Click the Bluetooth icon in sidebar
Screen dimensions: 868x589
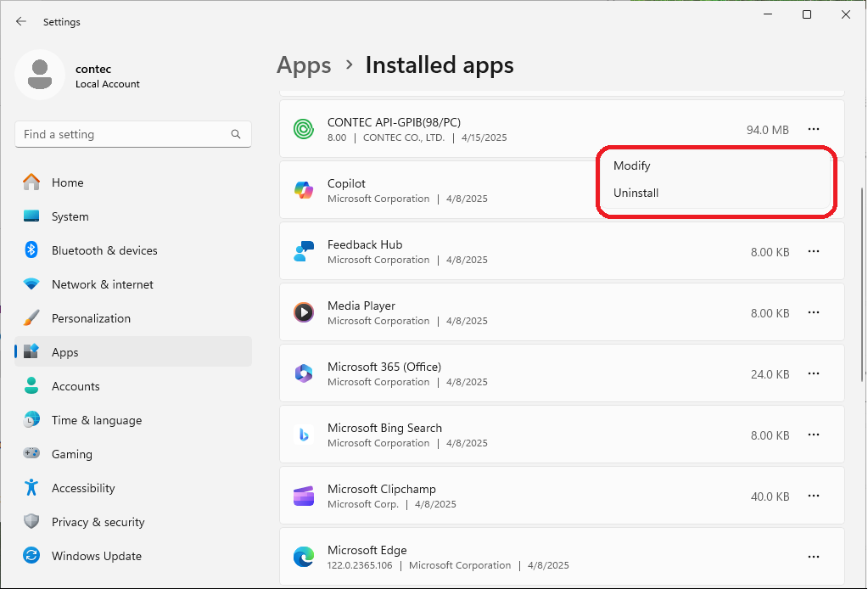(x=31, y=250)
